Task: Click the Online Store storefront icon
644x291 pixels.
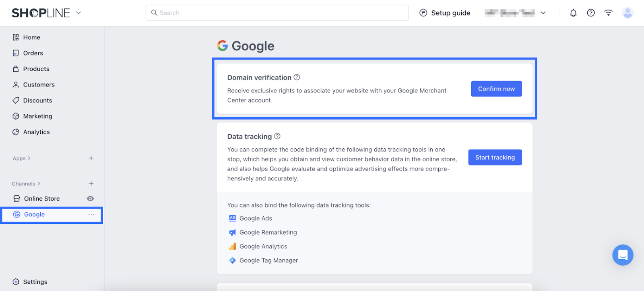Action: (17, 199)
